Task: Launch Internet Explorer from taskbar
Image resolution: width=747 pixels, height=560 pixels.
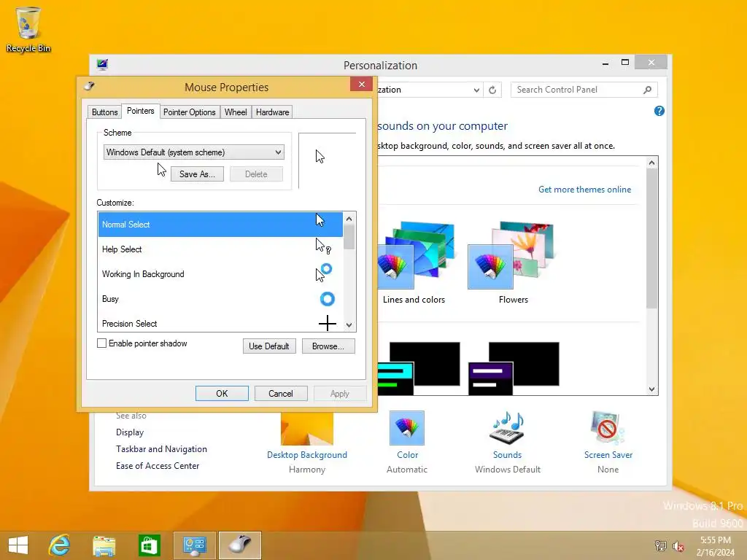Action: point(60,545)
